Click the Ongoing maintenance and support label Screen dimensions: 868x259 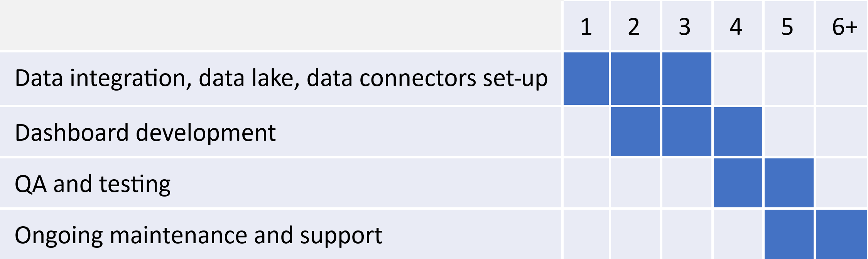coord(198,235)
